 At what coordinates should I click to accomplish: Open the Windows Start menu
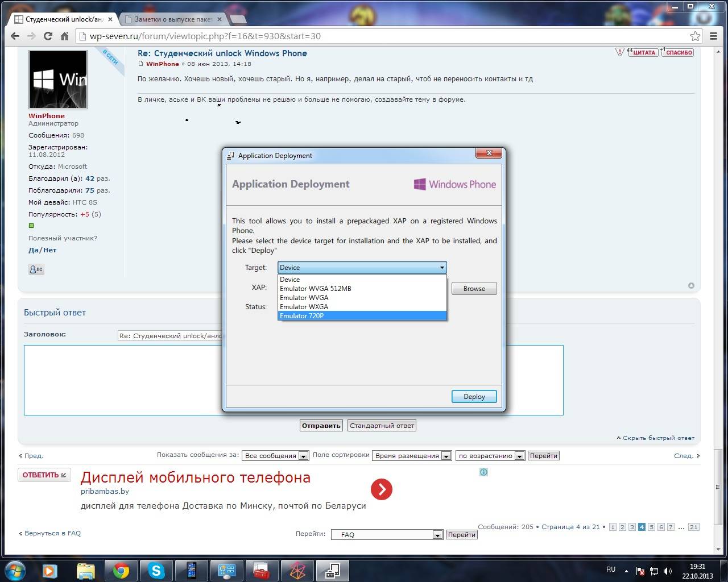(x=15, y=570)
